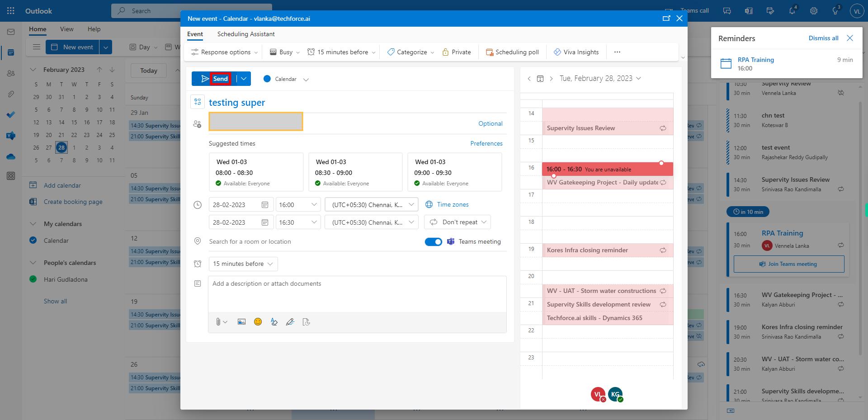The width and height of the screenshot is (868, 420).
Task: Click the draw pen icon in description toolbar
Action: pos(290,322)
